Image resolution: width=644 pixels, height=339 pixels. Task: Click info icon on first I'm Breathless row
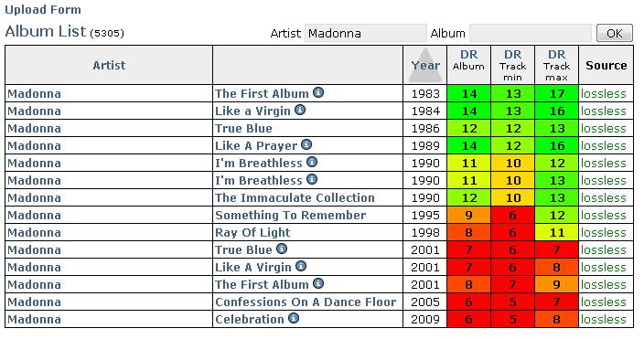click(x=312, y=162)
